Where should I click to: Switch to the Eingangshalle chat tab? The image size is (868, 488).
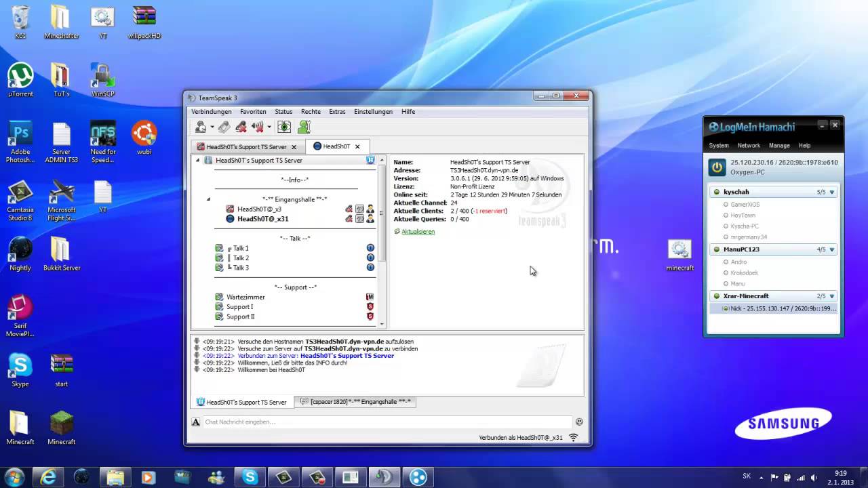pyautogui.click(x=356, y=402)
